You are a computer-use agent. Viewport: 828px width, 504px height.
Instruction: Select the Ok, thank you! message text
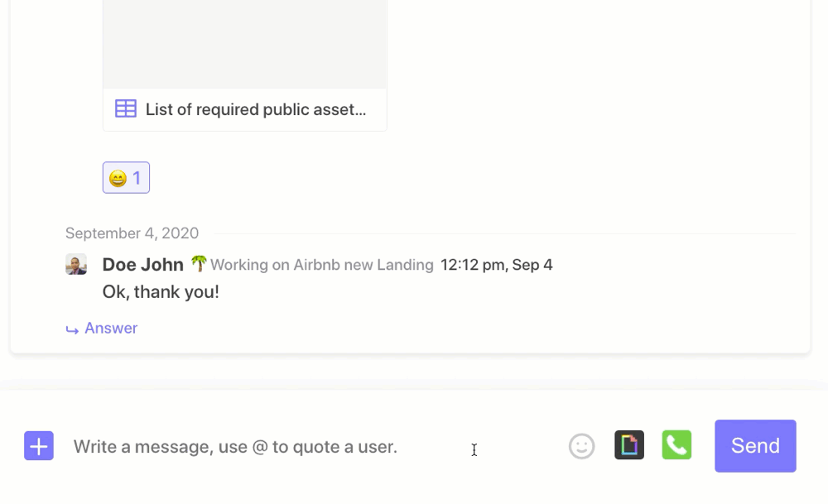coord(161,291)
